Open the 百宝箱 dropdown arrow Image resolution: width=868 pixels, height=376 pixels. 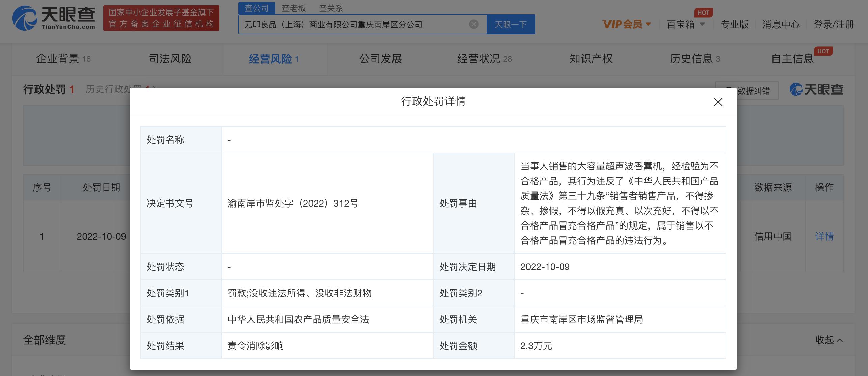tap(703, 25)
